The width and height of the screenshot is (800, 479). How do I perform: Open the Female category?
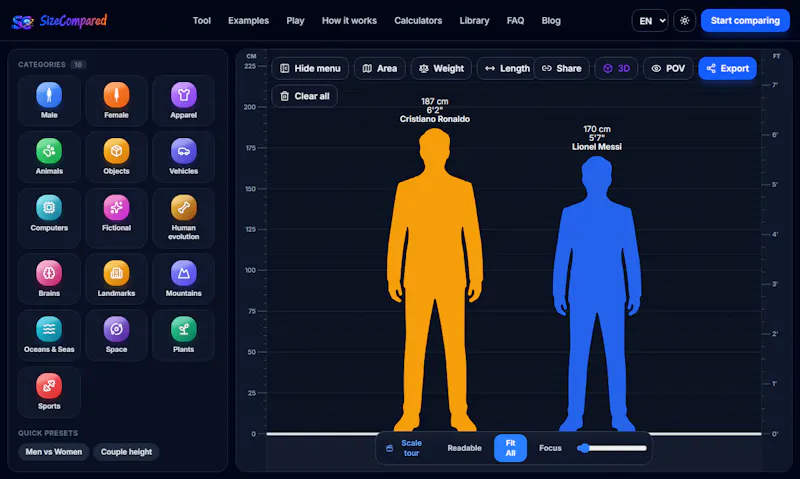tap(116, 100)
